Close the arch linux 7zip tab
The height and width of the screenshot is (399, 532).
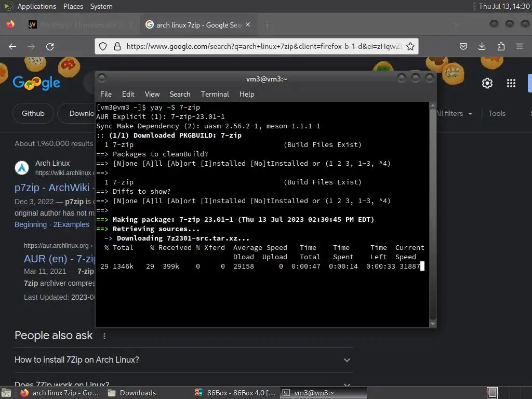pyautogui.click(x=248, y=24)
